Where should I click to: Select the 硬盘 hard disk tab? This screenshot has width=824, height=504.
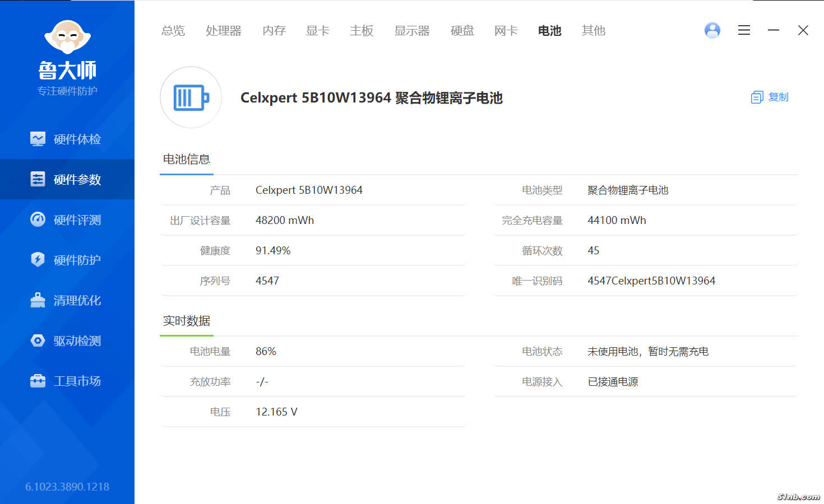462,31
